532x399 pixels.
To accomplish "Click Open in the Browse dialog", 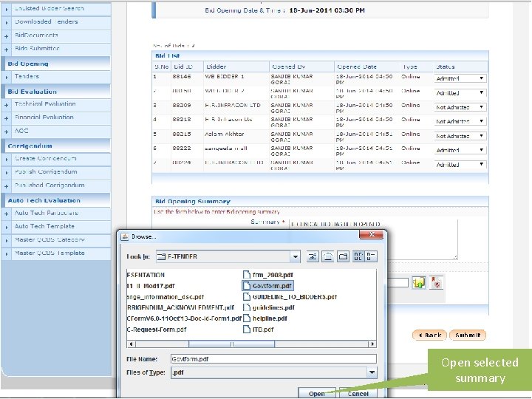I will (x=317, y=393).
